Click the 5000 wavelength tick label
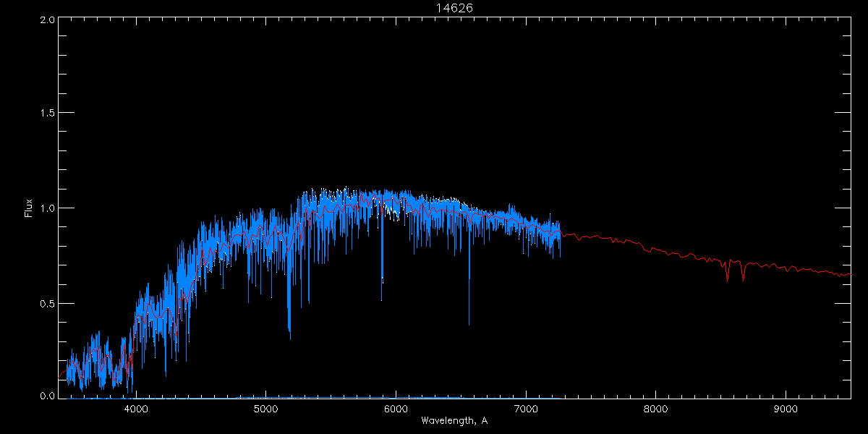 [266, 409]
